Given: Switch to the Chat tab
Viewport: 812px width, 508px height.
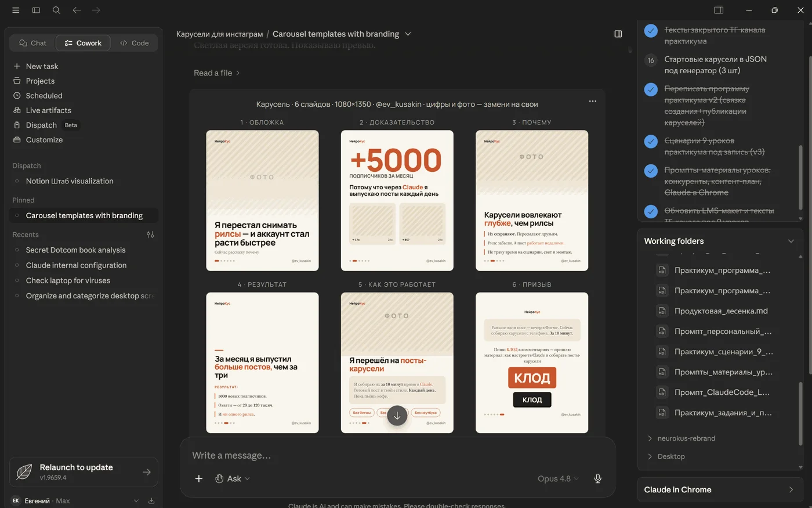Looking at the screenshot, I should coord(32,43).
